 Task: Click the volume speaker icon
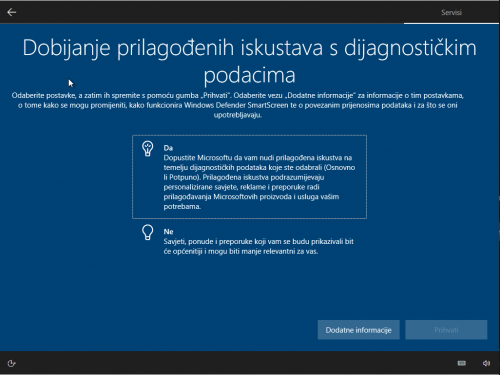pyautogui.click(x=486, y=363)
